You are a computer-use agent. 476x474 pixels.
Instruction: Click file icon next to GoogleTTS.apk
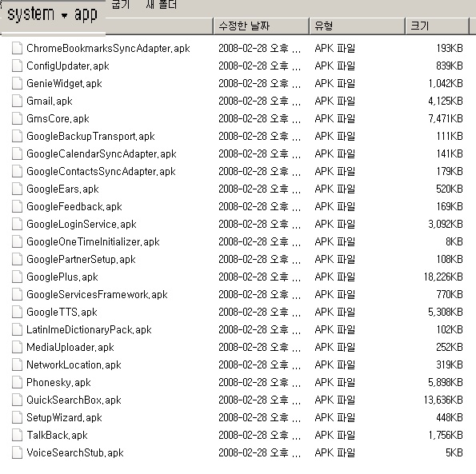pyautogui.click(x=17, y=312)
